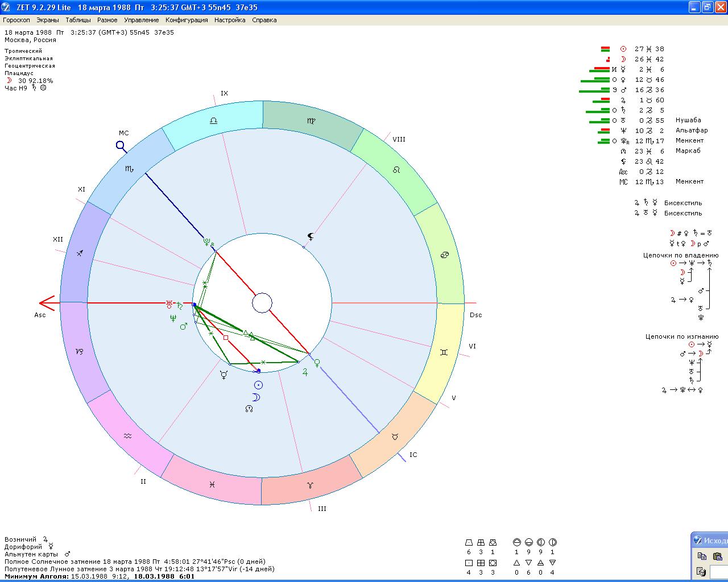Click the text field in the bottom-right window
728x582 pixels.
[719, 571]
